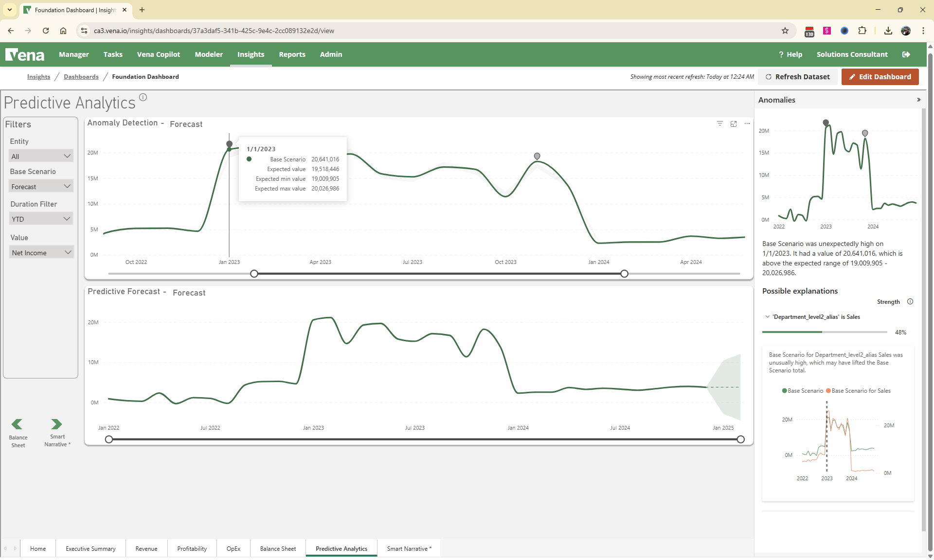Follow the Insights breadcrumb link
934x560 pixels.
39,77
